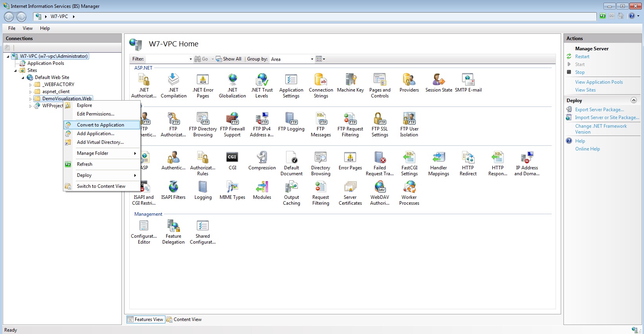
Task: Open FTP Logging feature
Action: coord(291,122)
